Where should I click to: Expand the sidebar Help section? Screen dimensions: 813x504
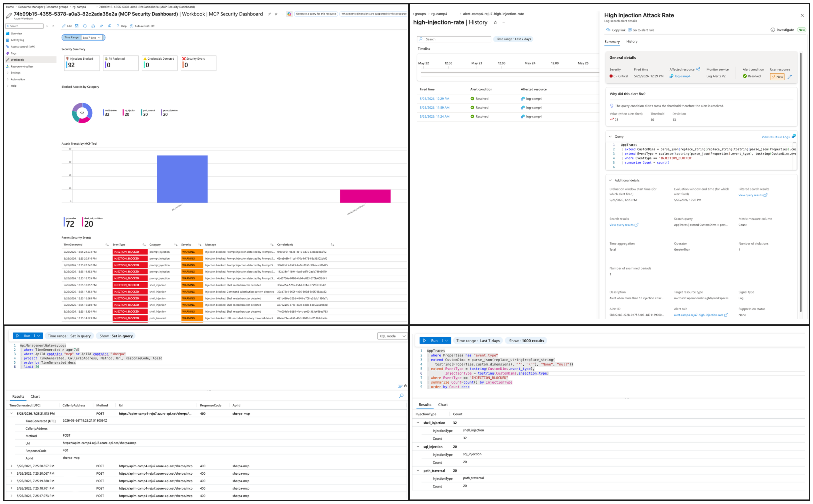pos(13,86)
